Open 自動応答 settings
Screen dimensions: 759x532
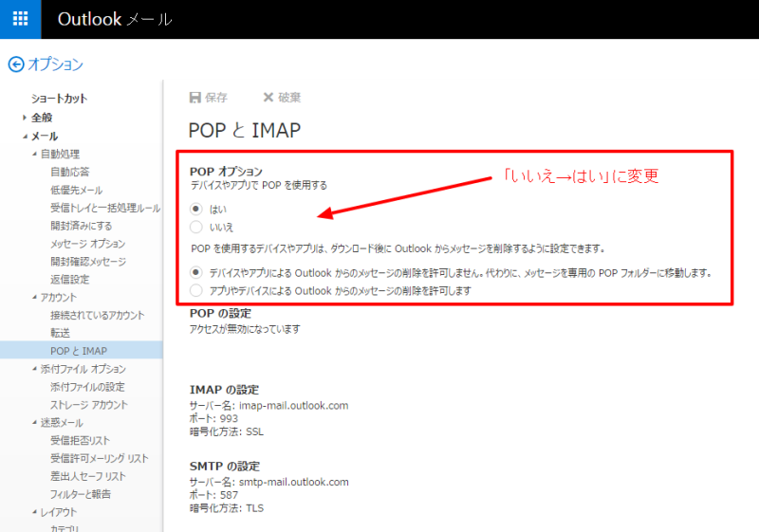tap(70, 172)
